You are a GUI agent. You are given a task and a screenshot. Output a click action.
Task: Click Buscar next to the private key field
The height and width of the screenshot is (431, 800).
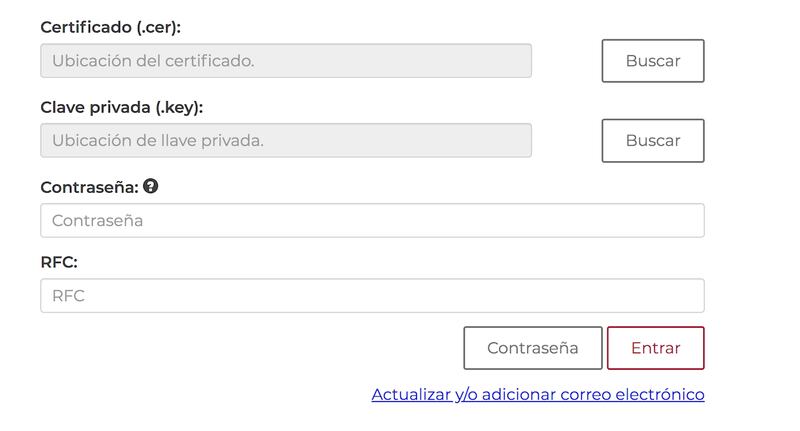tap(653, 141)
